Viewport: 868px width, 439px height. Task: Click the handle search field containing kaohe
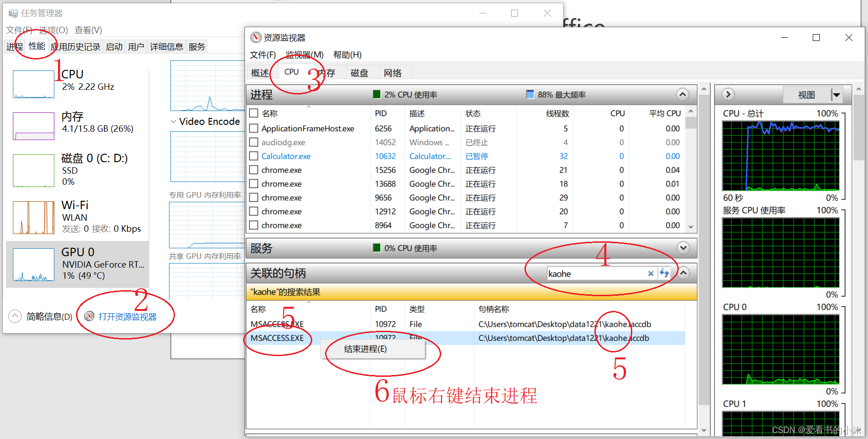click(596, 274)
